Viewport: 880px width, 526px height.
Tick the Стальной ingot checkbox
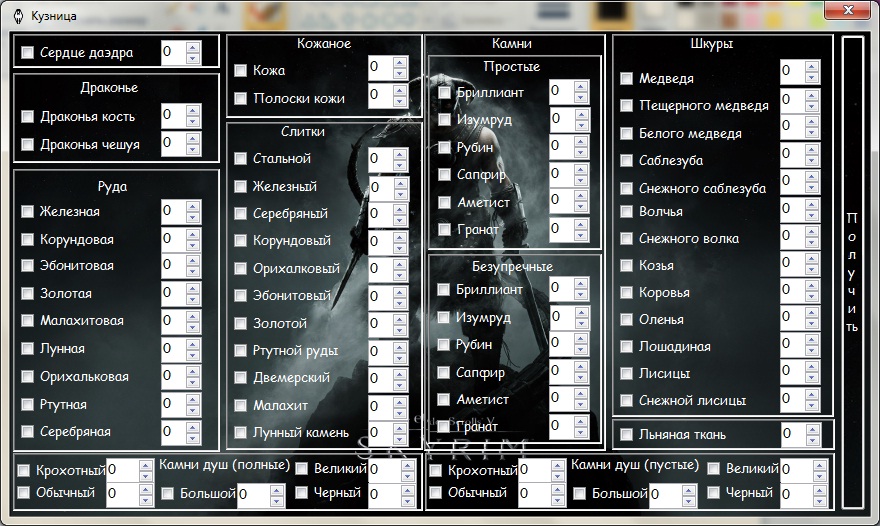(240, 158)
